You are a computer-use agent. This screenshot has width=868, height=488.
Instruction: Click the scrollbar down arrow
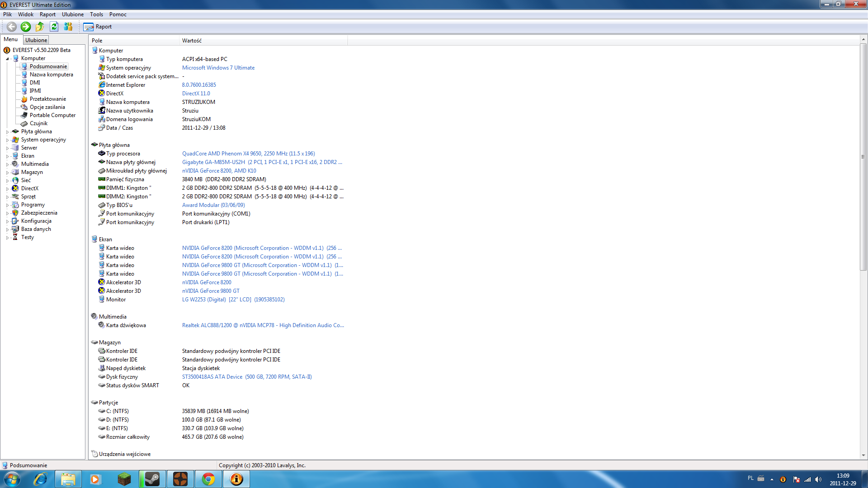pos(863,455)
